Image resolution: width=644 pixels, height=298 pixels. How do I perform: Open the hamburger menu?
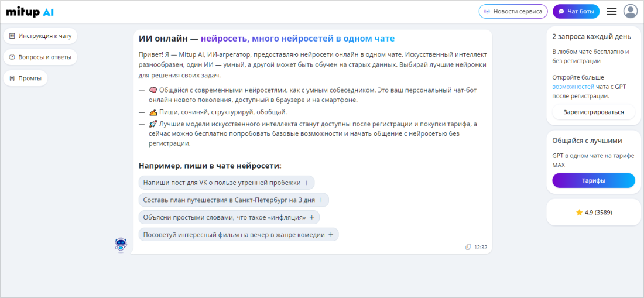611,12
